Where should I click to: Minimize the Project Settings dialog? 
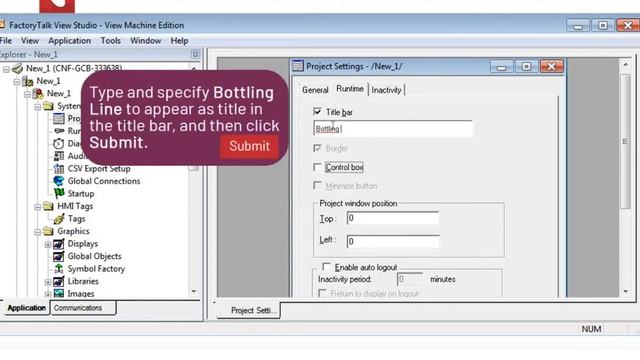(x=502, y=67)
